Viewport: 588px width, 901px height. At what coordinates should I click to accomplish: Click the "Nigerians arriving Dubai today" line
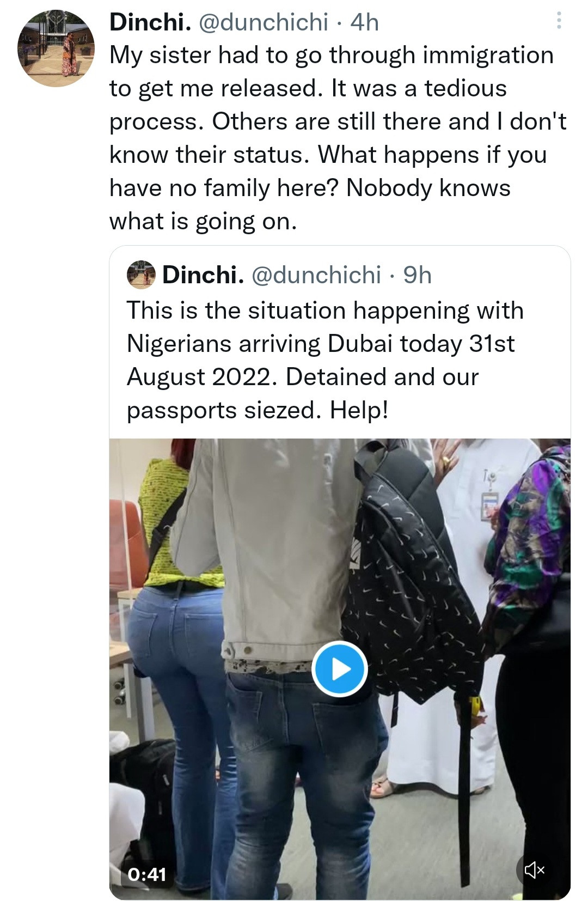[320, 344]
